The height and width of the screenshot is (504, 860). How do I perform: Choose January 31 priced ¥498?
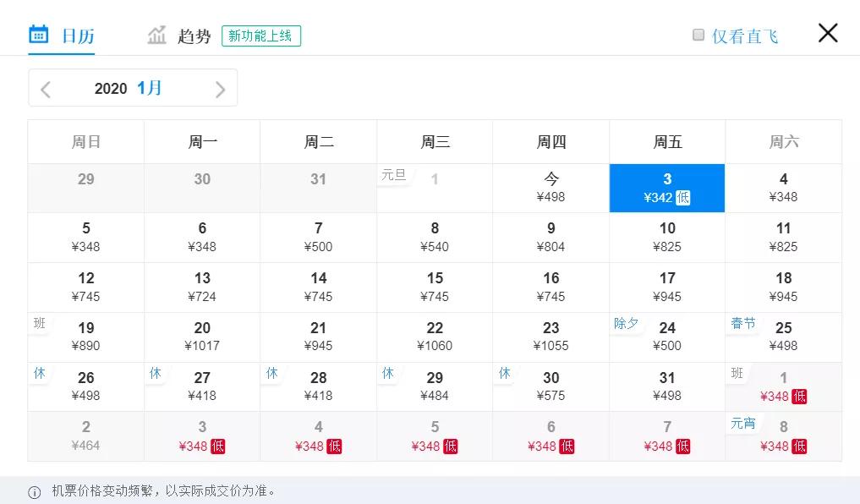point(667,386)
